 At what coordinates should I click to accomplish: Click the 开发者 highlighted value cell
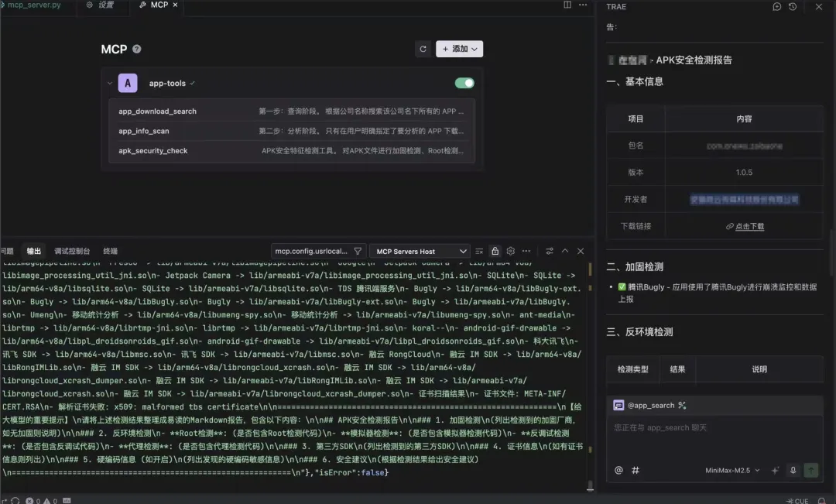coord(745,200)
